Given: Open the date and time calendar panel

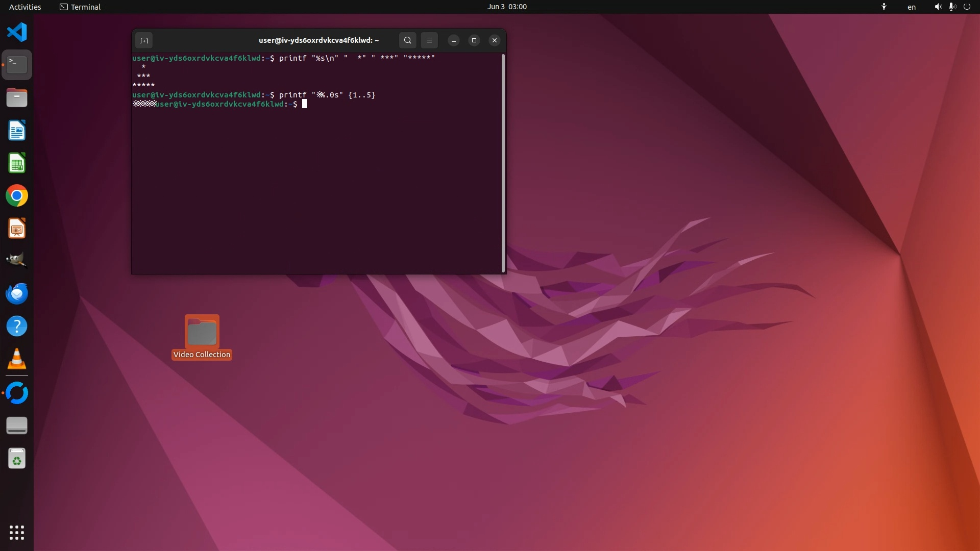Looking at the screenshot, I should 506,7.
